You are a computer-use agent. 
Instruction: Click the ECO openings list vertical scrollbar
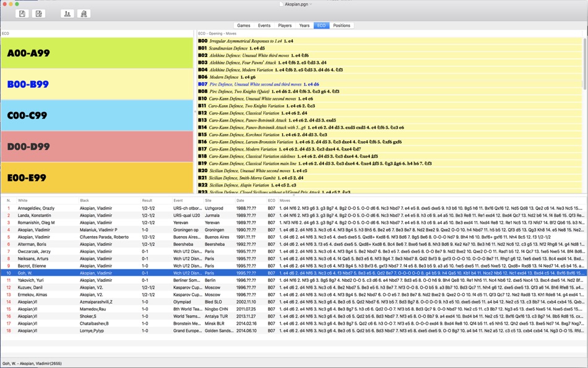tap(584, 63)
